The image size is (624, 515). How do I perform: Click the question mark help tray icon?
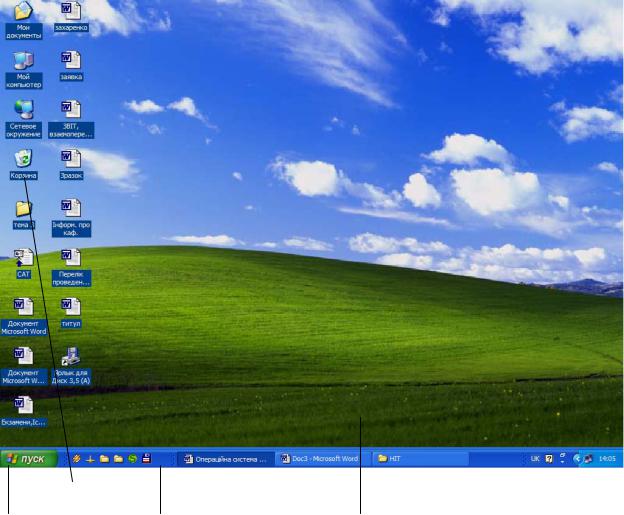click(549, 459)
